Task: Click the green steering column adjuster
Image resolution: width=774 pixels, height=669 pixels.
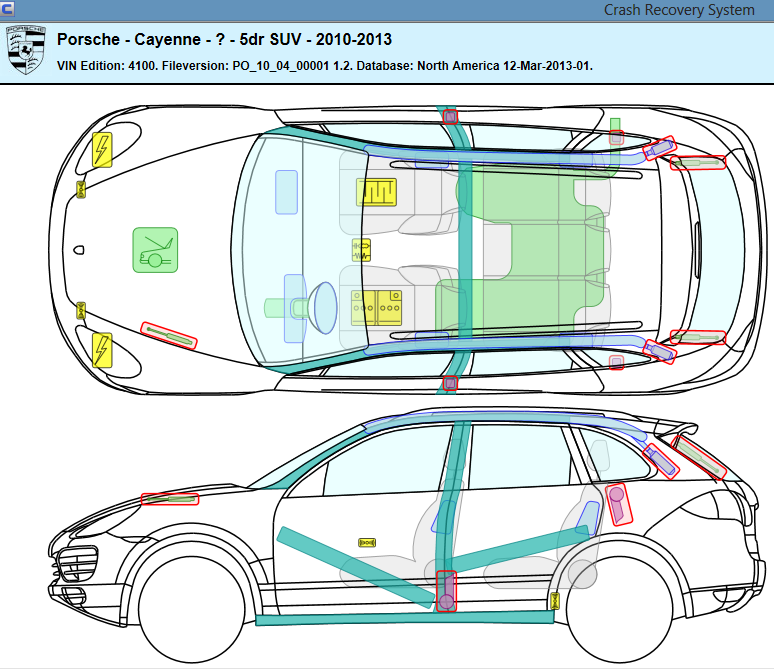Action: point(277,308)
